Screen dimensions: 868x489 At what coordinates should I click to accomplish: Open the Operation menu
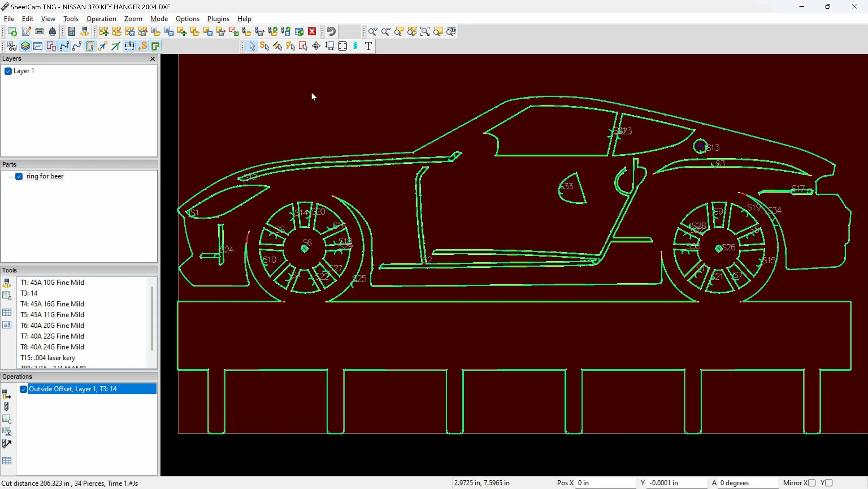click(101, 19)
